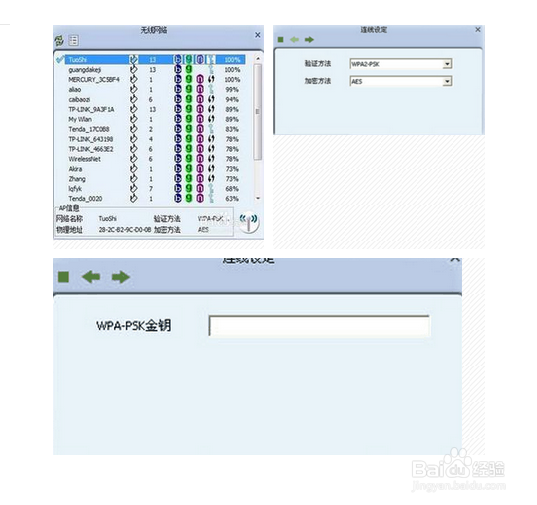Select the lqfyk network
Viewport: 537px width, 505px height.
75,189
